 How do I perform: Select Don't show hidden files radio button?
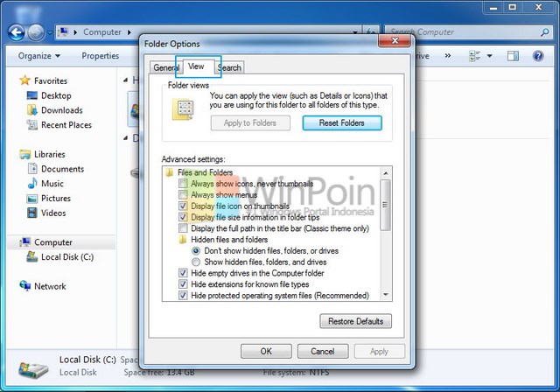pyautogui.click(x=196, y=251)
